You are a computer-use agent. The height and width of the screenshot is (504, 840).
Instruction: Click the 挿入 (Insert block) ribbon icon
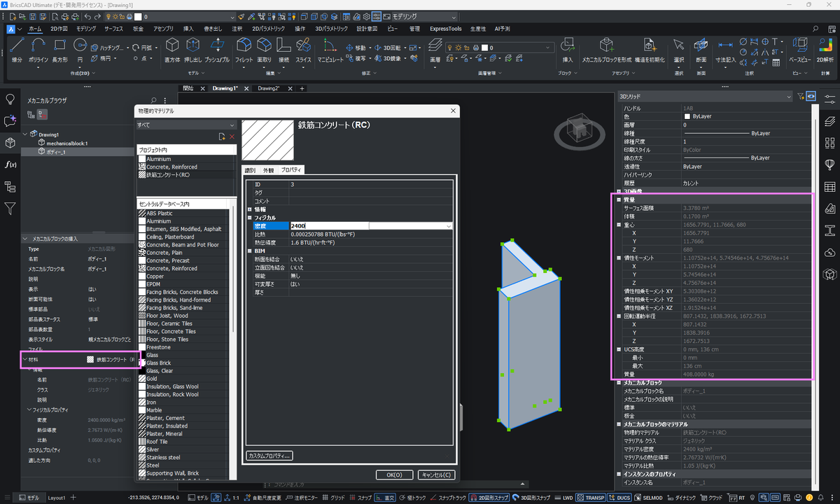(568, 50)
